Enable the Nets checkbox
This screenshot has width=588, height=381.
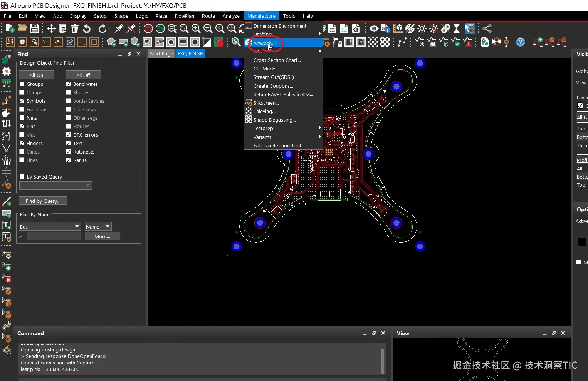tap(22, 118)
